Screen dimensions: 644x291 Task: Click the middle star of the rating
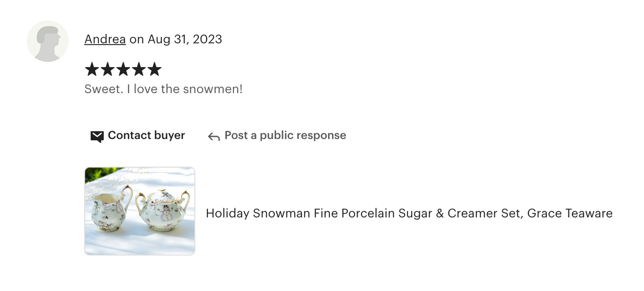(123, 69)
